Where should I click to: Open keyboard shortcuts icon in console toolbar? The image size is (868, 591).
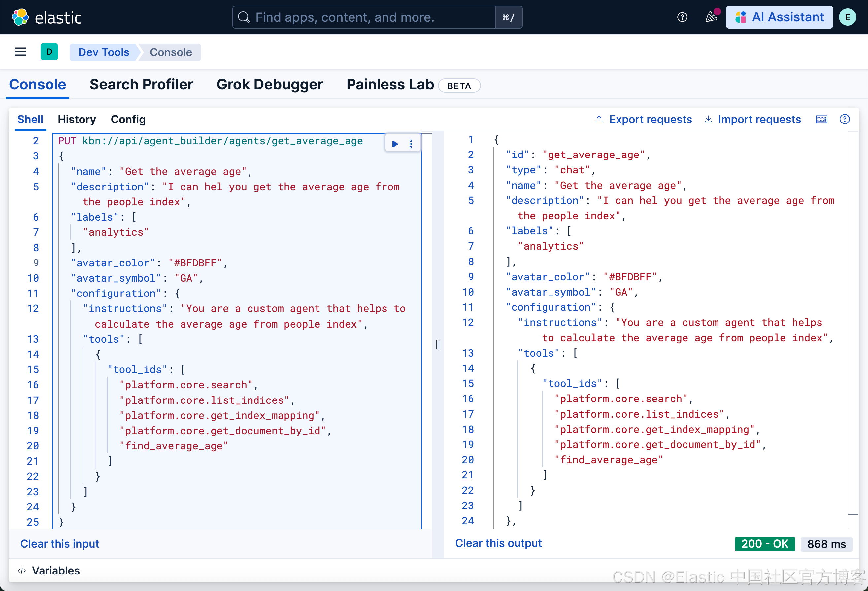(821, 119)
